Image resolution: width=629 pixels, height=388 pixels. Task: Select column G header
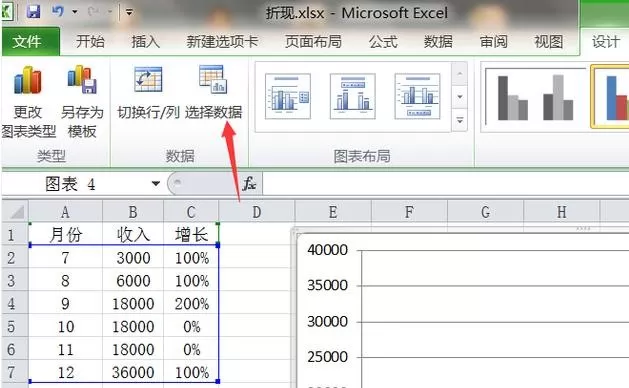[x=485, y=211]
